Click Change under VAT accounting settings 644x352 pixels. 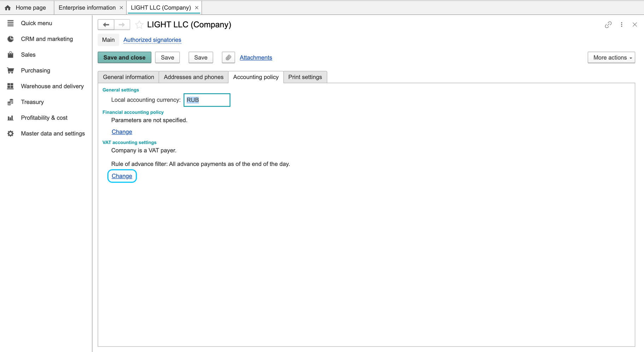point(122,176)
